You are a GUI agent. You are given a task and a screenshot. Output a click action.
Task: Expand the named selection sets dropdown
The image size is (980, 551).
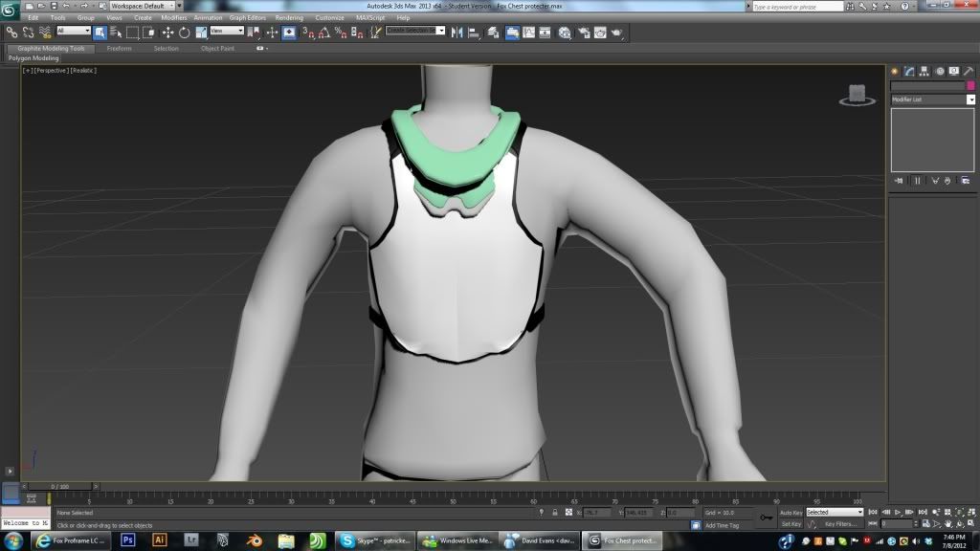click(x=440, y=31)
